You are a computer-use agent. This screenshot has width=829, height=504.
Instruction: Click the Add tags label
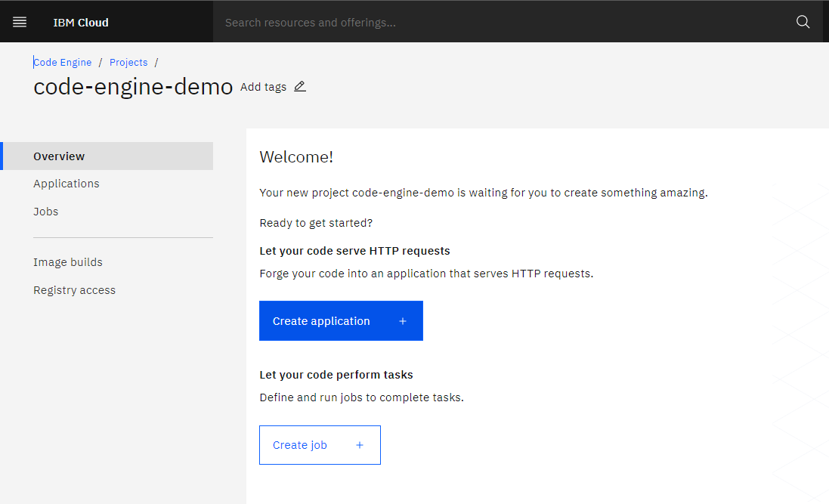click(x=263, y=87)
